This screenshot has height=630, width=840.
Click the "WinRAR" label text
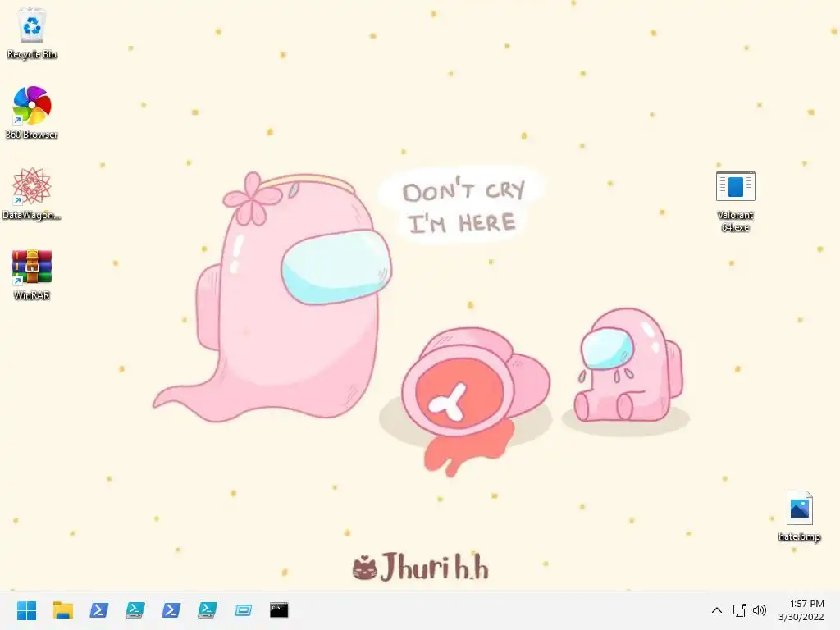click(x=32, y=295)
